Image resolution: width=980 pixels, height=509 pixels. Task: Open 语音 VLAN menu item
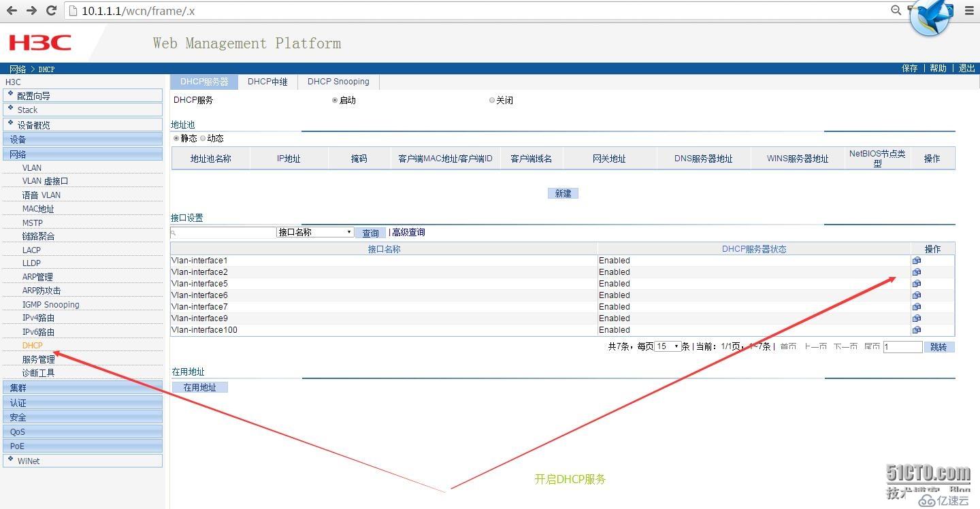pyautogui.click(x=42, y=195)
